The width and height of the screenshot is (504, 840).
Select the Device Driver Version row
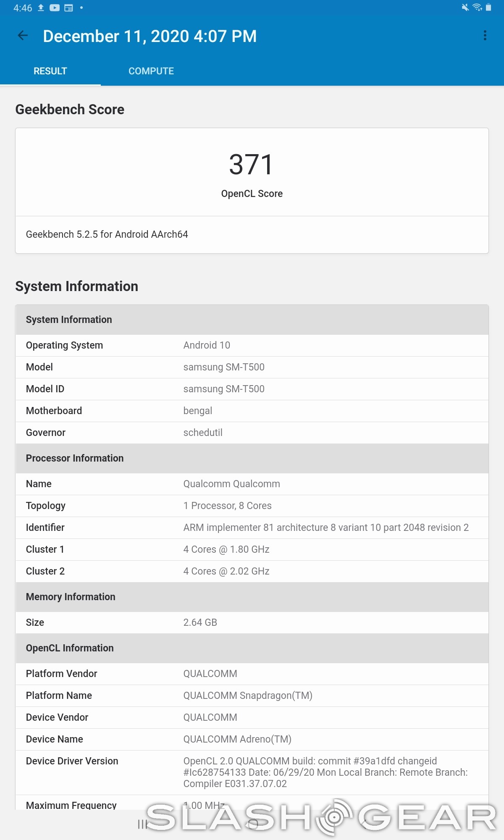pos(252,772)
